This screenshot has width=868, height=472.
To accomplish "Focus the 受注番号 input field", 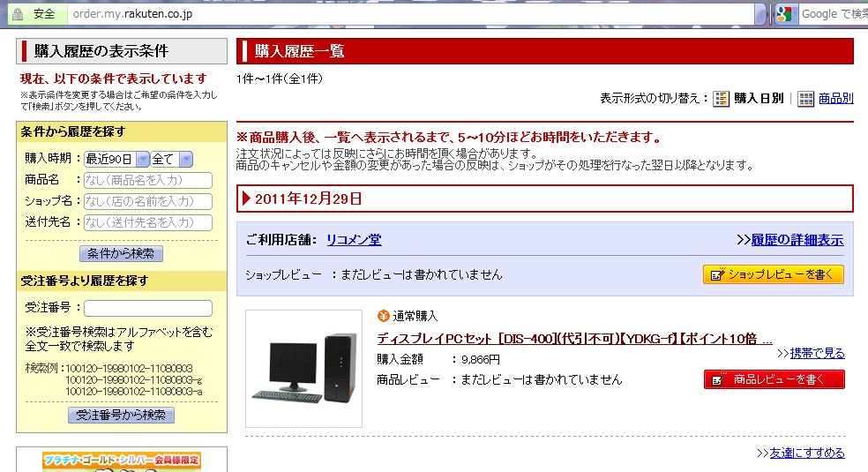I will coord(148,308).
